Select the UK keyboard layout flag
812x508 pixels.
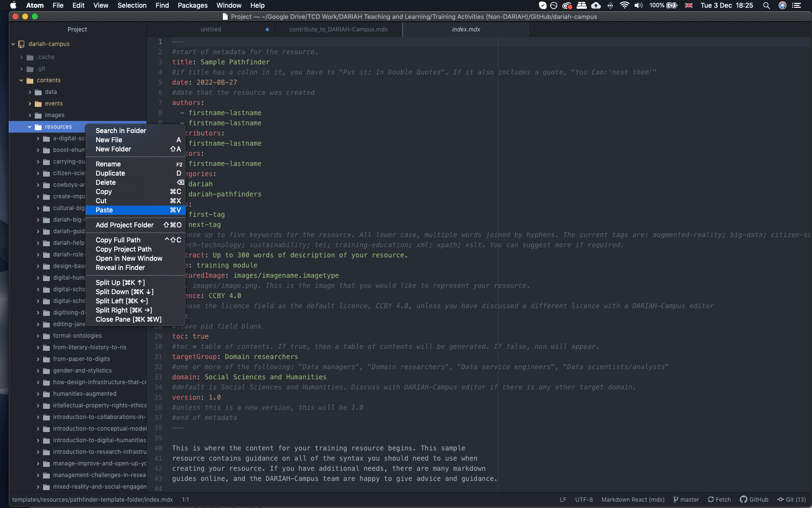(688, 5)
